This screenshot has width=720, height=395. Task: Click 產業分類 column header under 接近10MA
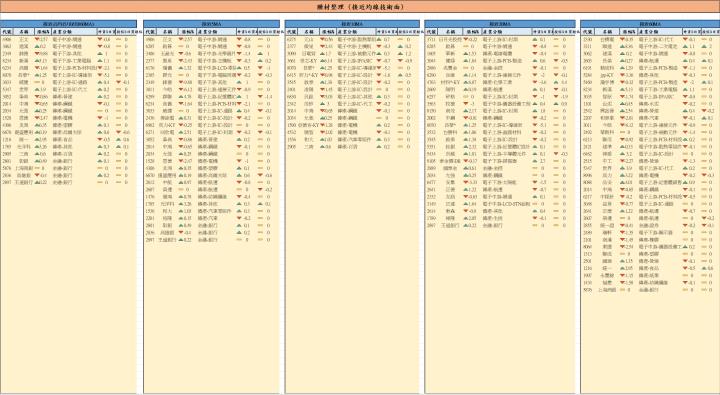(x=357, y=32)
